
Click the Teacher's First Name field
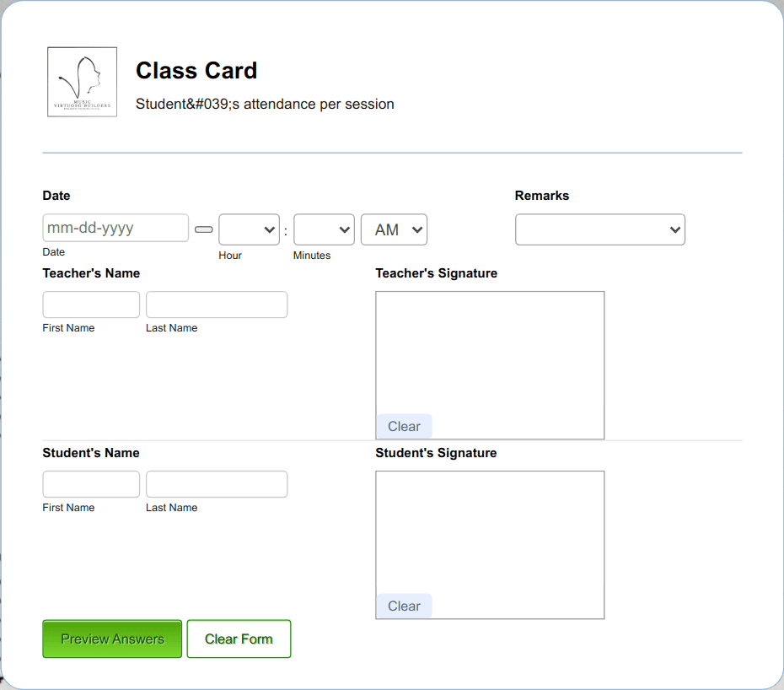click(x=90, y=305)
